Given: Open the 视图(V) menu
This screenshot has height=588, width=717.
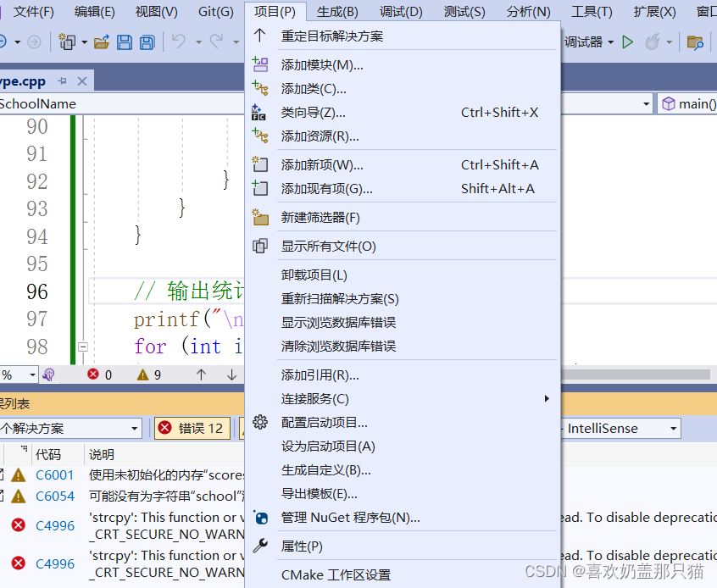Looking at the screenshot, I should tap(157, 11).
